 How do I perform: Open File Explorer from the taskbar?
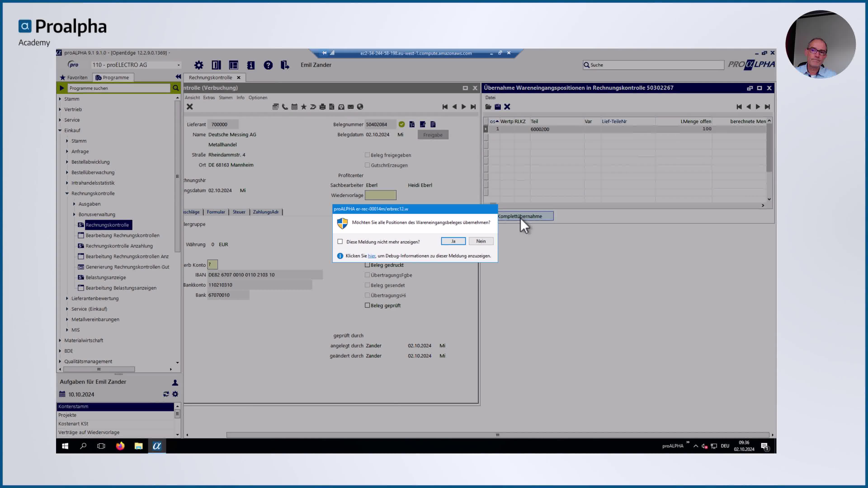[x=139, y=446]
